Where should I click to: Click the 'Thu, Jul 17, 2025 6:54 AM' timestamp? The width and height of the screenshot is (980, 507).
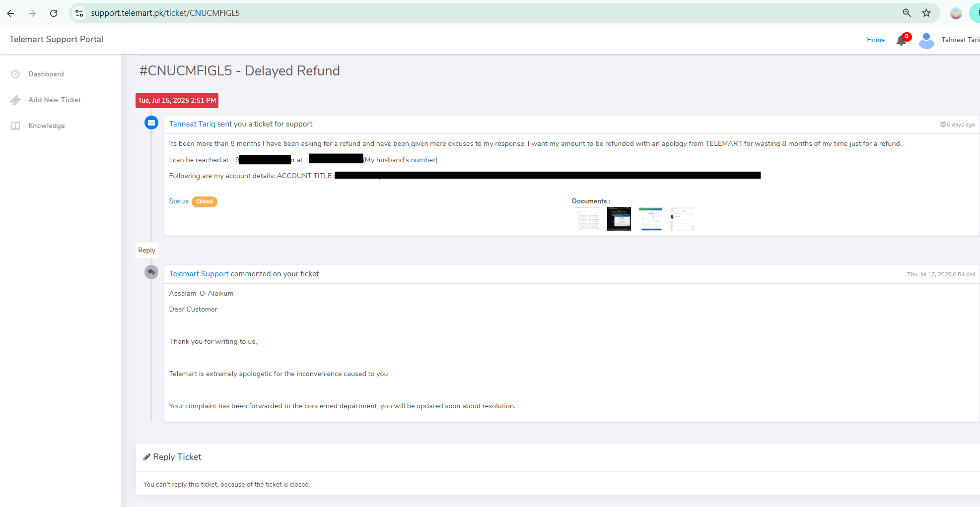(941, 274)
